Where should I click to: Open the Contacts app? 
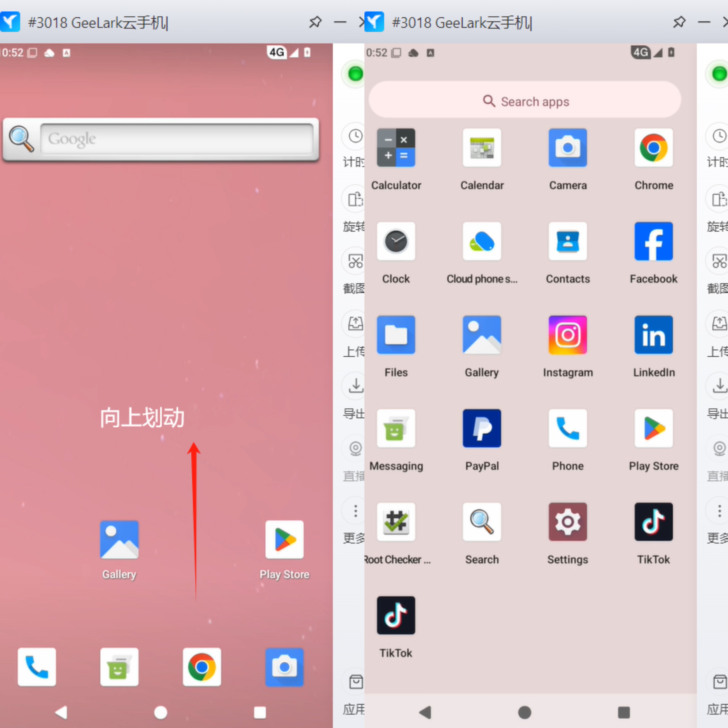568,241
